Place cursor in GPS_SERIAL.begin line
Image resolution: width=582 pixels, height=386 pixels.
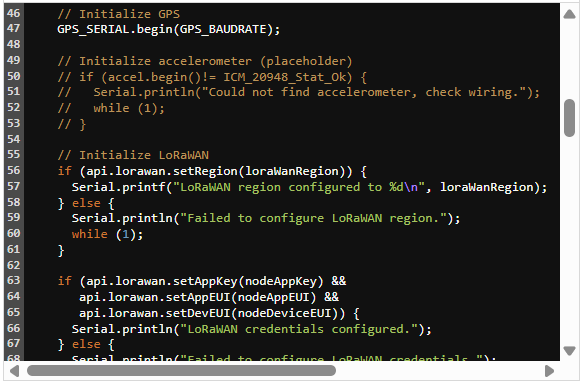[x=169, y=29]
